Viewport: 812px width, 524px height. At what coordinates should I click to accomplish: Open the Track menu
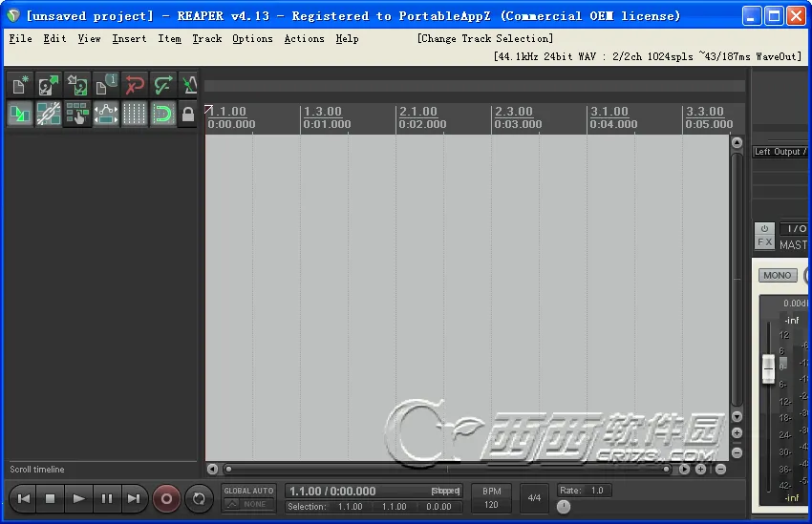206,39
